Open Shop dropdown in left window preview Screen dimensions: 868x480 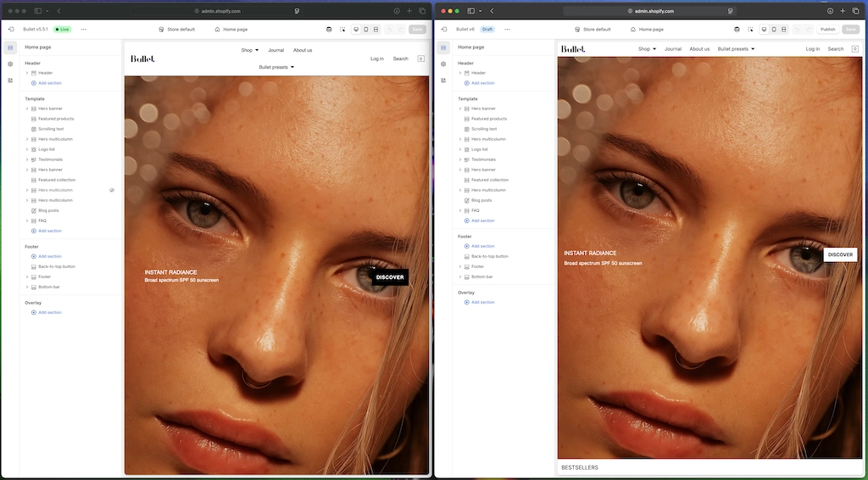point(250,50)
